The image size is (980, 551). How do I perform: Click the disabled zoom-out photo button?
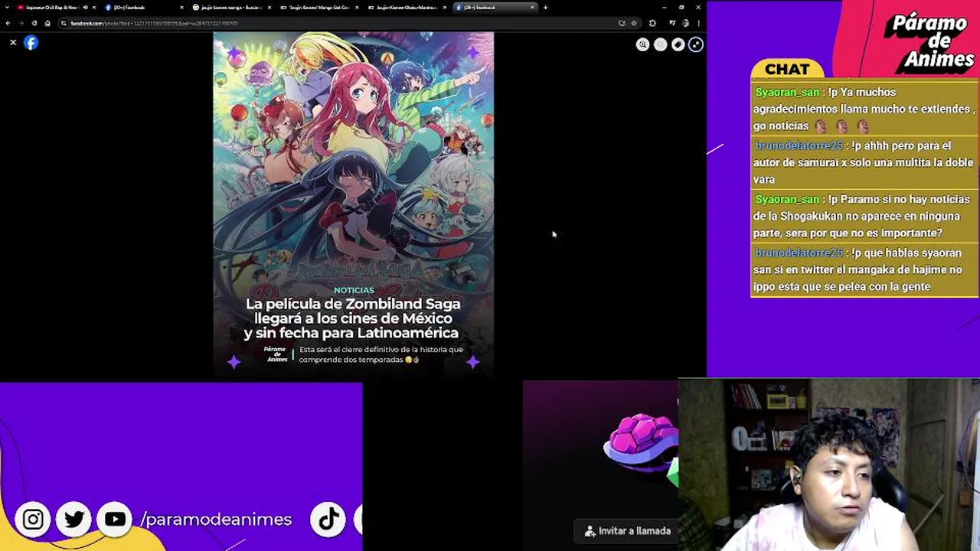click(x=661, y=44)
